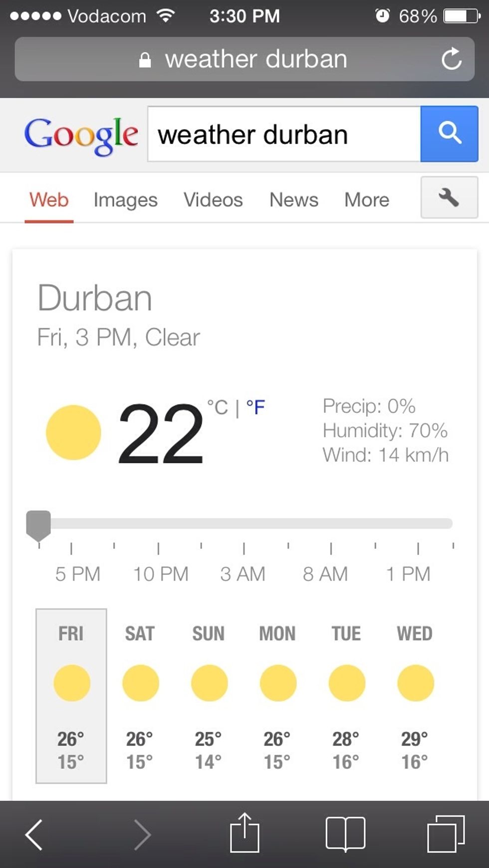Switch to the Videos tab
Viewport: 489px width, 868px height.
point(213,200)
